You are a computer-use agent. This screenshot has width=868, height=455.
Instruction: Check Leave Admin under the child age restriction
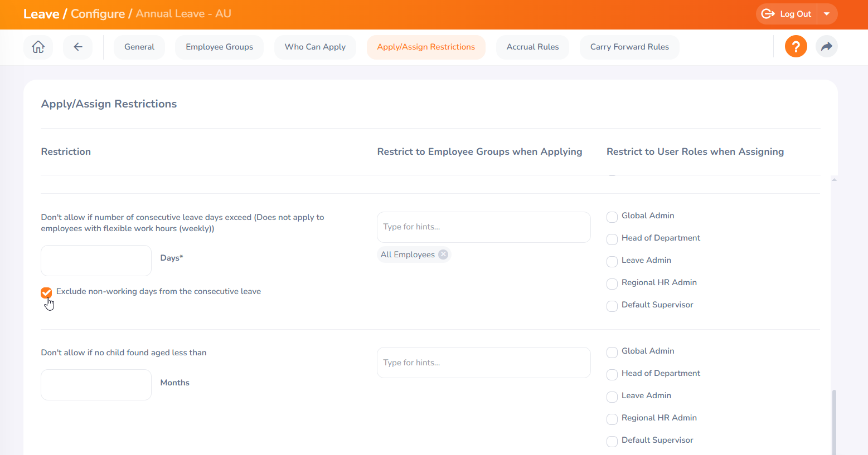pyautogui.click(x=612, y=397)
